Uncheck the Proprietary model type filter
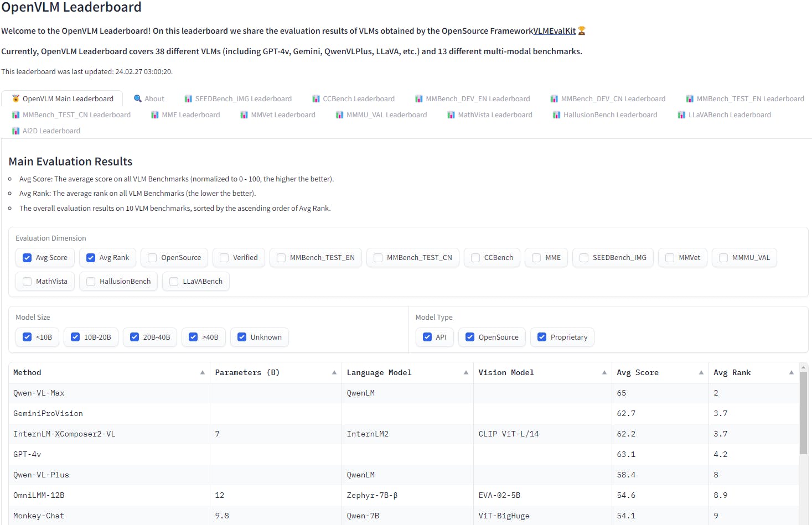The width and height of the screenshot is (812, 525). click(542, 337)
